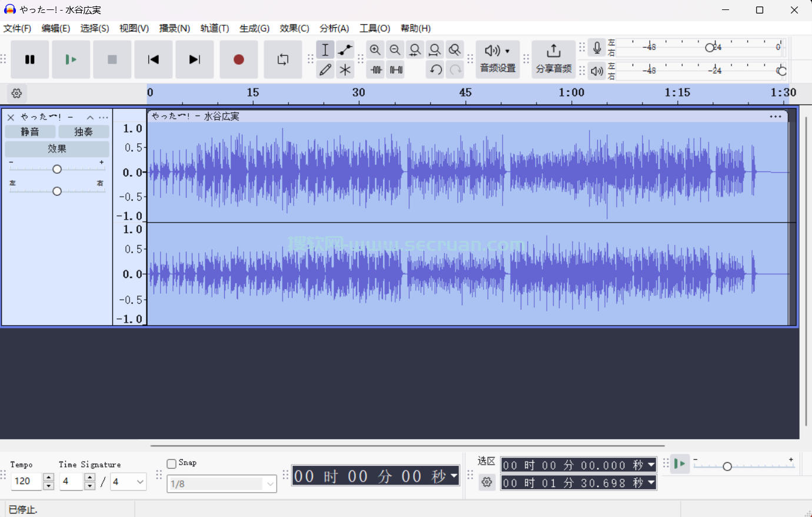Silence audio selection icon
Screen dimensions: 812x517
[x=397, y=70]
